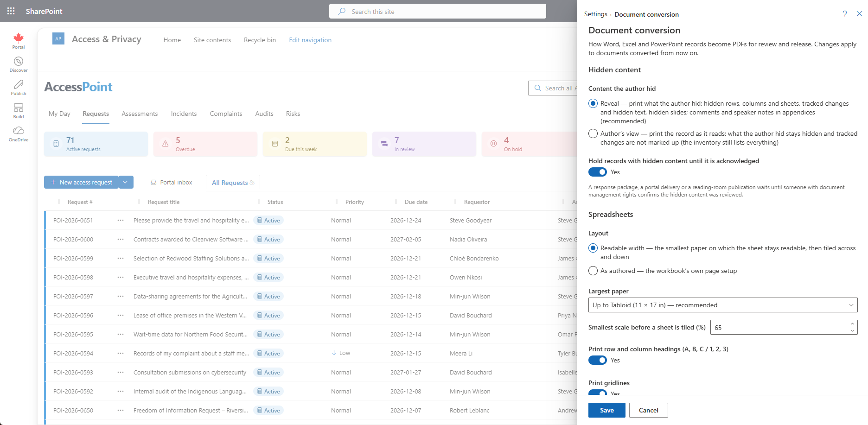The width and height of the screenshot is (868, 425).
Task: Click the AP site logo tile
Action: point(58,39)
